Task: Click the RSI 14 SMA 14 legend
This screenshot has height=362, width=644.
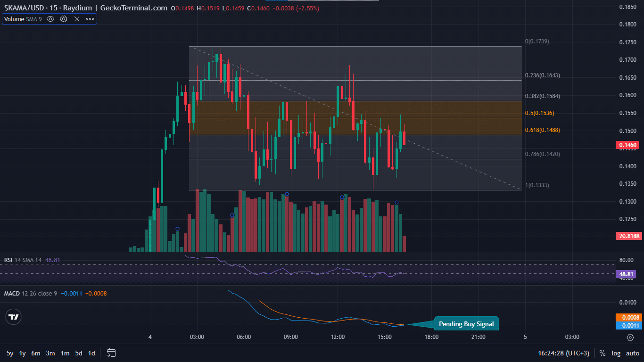Action: (x=23, y=260)
